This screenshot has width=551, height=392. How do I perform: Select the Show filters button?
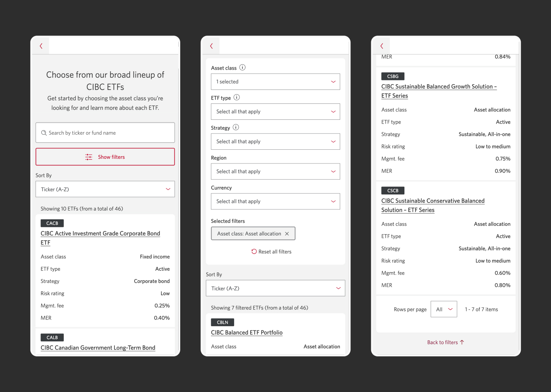coord(105,157)
